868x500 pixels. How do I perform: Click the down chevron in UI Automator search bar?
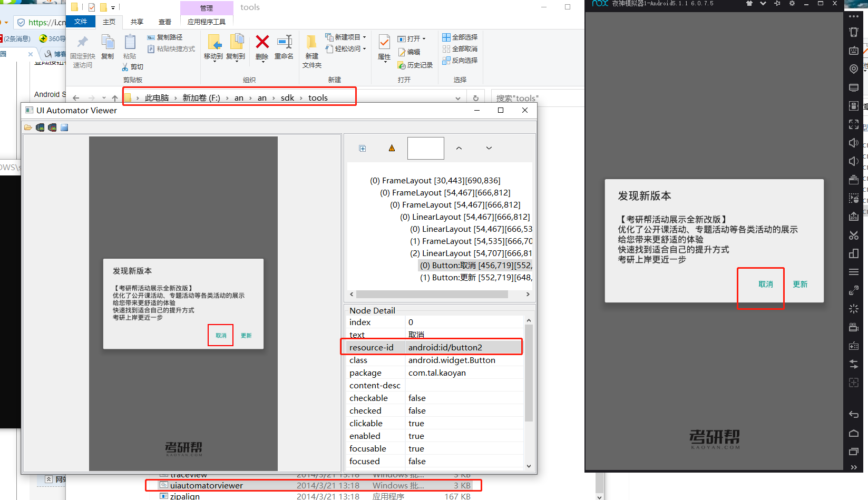click(489, 148)
